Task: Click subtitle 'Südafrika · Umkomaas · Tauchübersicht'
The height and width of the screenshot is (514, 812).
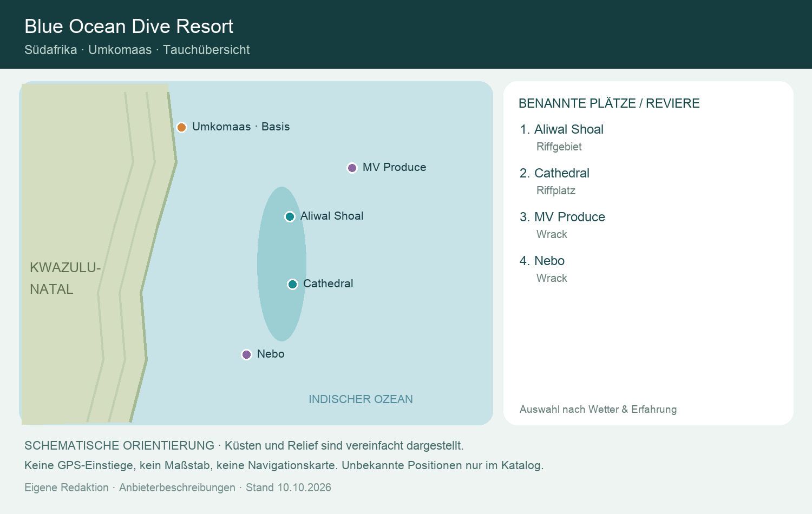Action: pyautogui.click(x=137, y=50)
